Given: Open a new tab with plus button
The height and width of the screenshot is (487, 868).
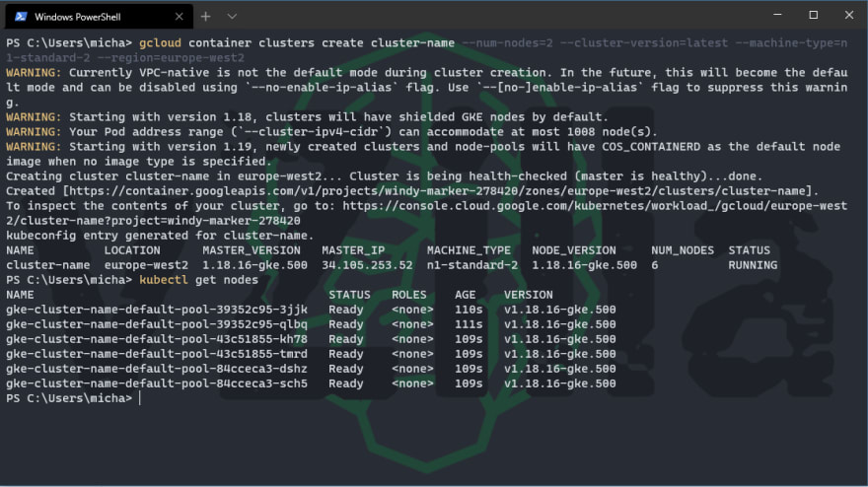Looking at the screenshot, I should pos(205,17).
